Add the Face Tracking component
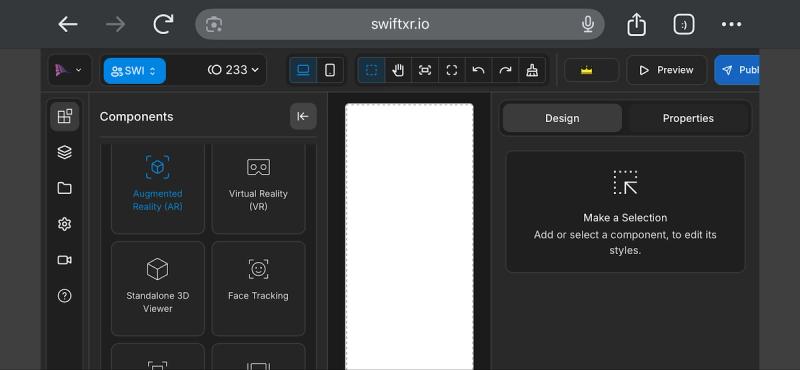 [x=258, y=288]
